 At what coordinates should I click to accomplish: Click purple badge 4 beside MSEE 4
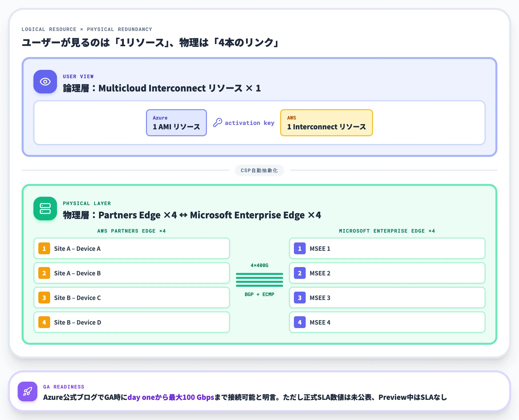[300, 322]
